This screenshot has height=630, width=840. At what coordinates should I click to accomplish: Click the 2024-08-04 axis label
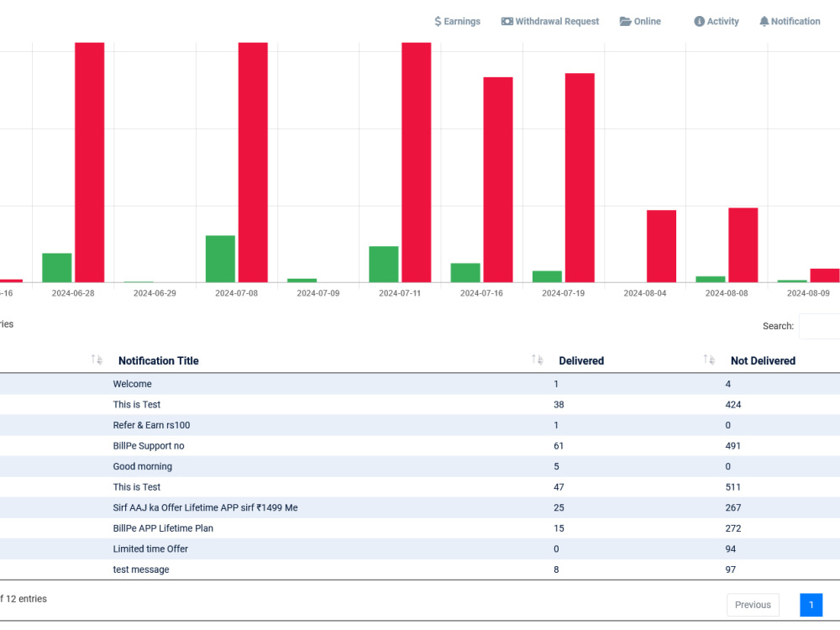(645, 293)
